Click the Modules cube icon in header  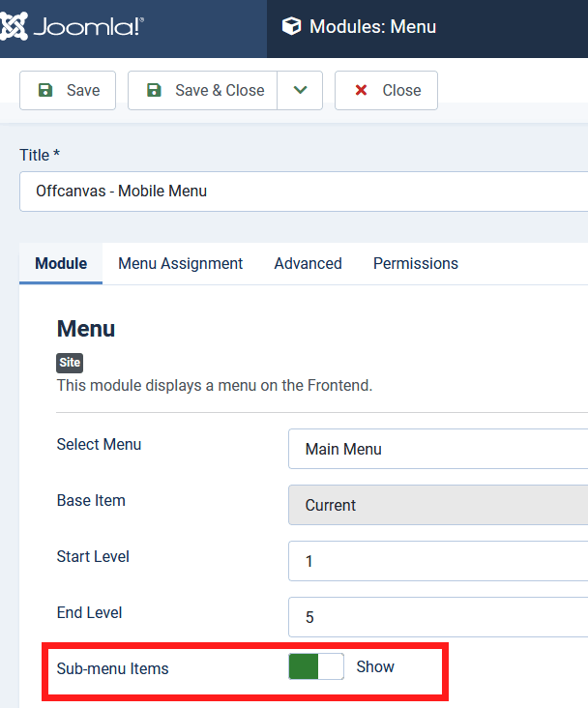(291, 27)
